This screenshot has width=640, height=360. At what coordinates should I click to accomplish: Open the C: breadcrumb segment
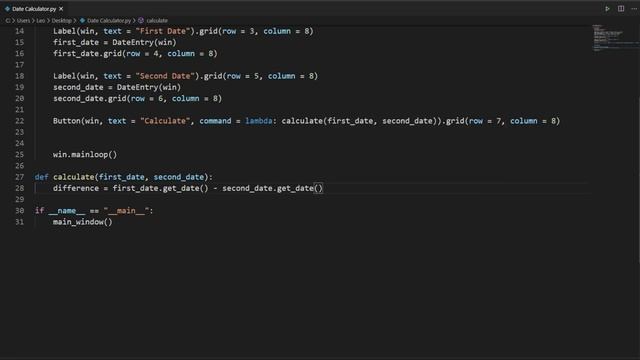[8, 20]
